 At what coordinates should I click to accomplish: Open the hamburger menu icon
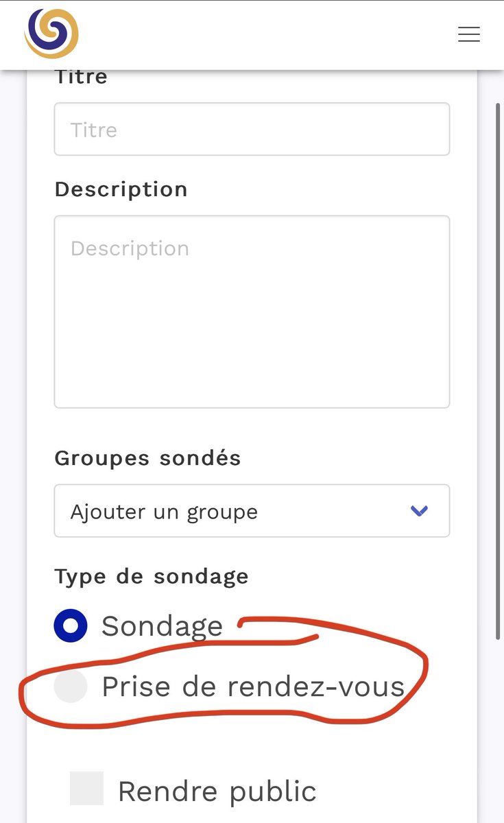click(469, 34)
